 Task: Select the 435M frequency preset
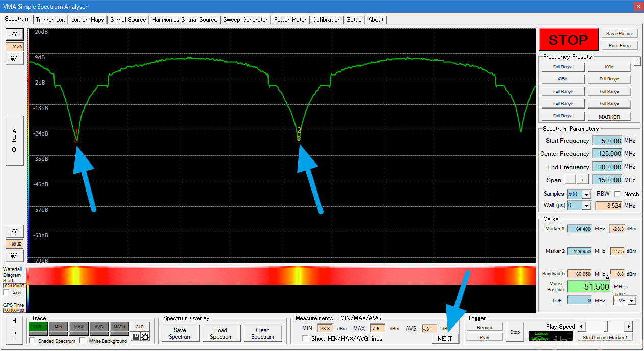click(563, 79)
